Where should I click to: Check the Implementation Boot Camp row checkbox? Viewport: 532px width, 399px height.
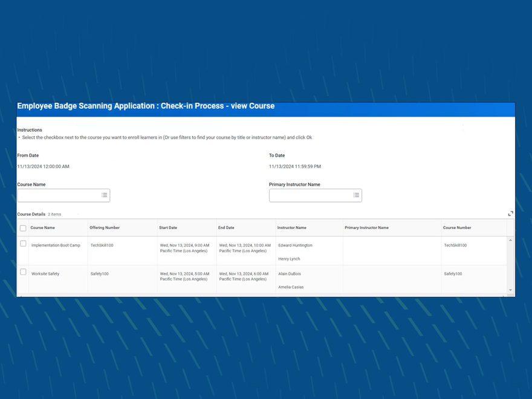coord(22,243)
